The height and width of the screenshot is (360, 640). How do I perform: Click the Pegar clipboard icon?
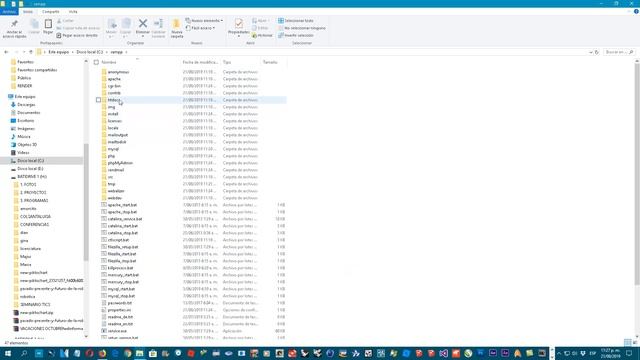click(48, 24)
